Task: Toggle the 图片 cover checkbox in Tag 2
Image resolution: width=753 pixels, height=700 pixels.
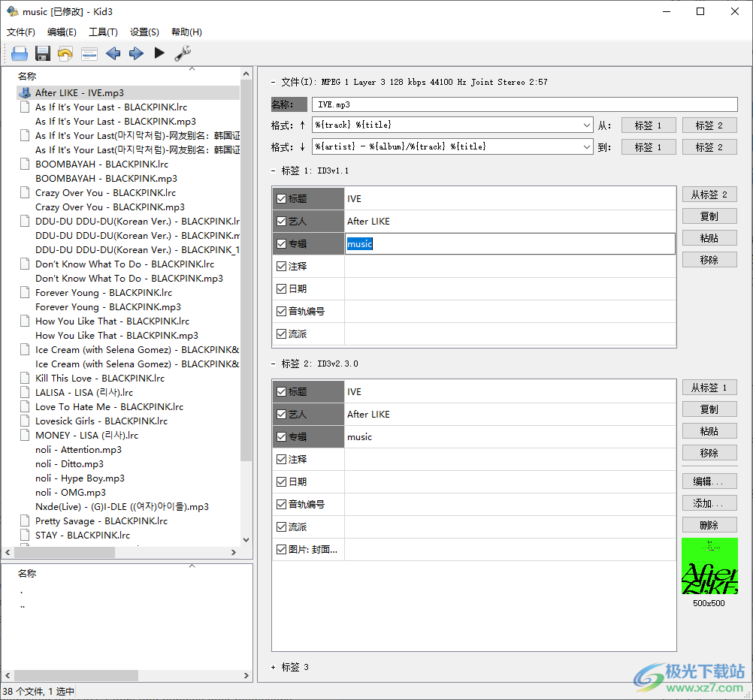Action: [282, 550]
